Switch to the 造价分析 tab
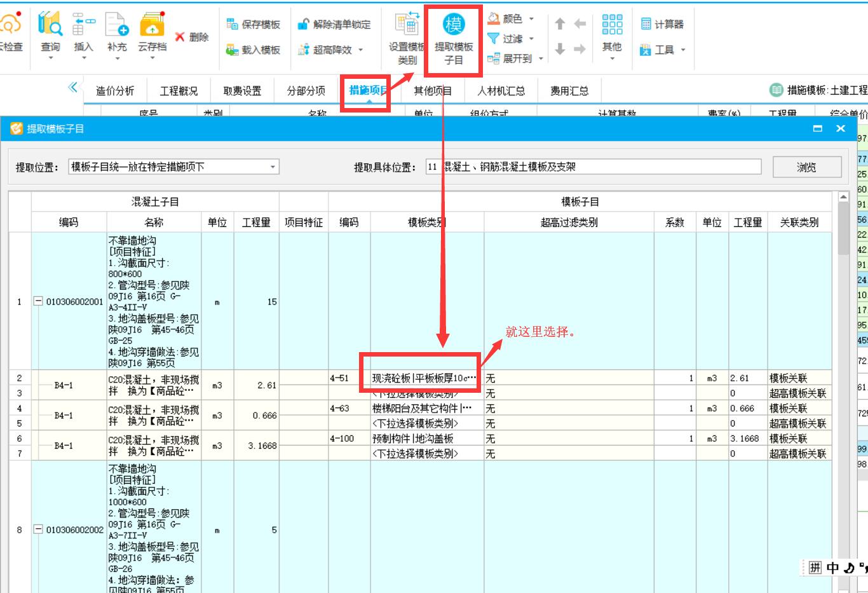Image resolution: width=868 pixels, height=593 pixels. (x=115, y=91)
